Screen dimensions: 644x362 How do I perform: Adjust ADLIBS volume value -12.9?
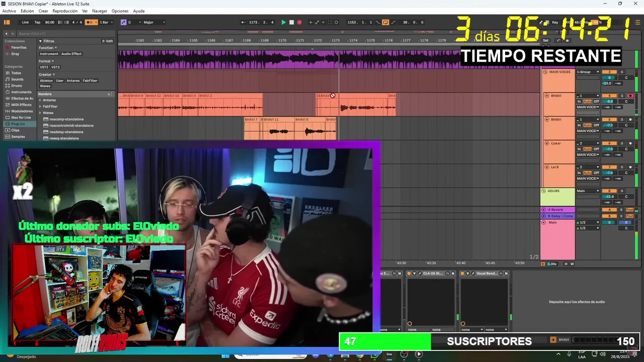[609, 197]
